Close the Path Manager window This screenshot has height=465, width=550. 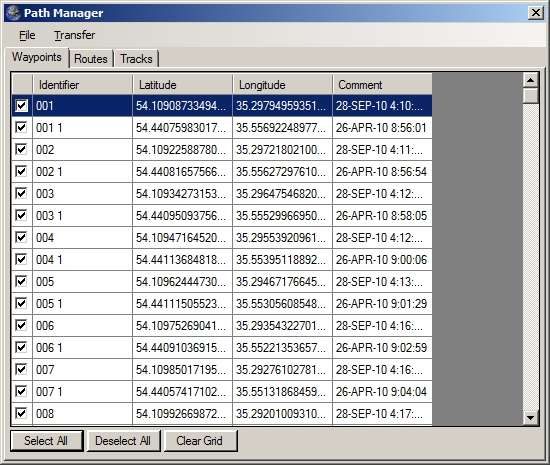coord(536,13)
